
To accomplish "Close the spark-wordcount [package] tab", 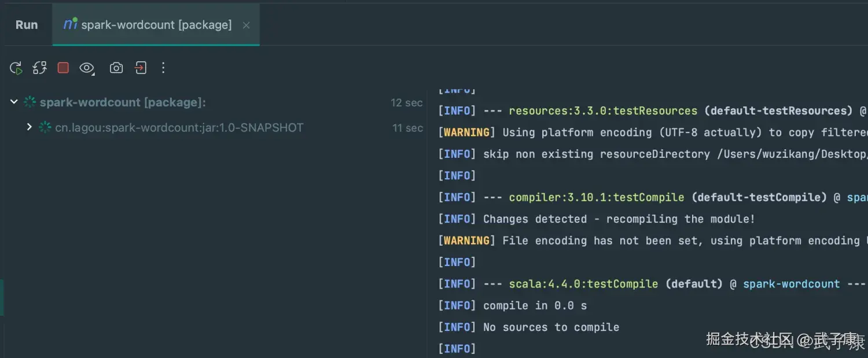I will [246, 25].
